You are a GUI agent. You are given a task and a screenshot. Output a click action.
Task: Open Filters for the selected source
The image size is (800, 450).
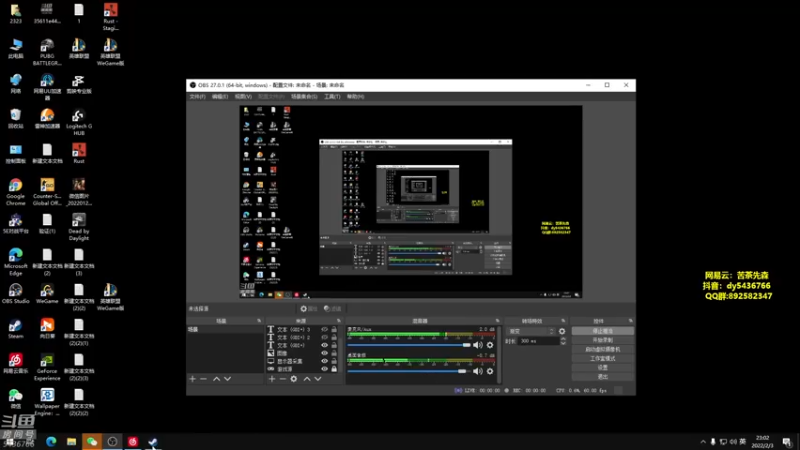pos(333,309)
